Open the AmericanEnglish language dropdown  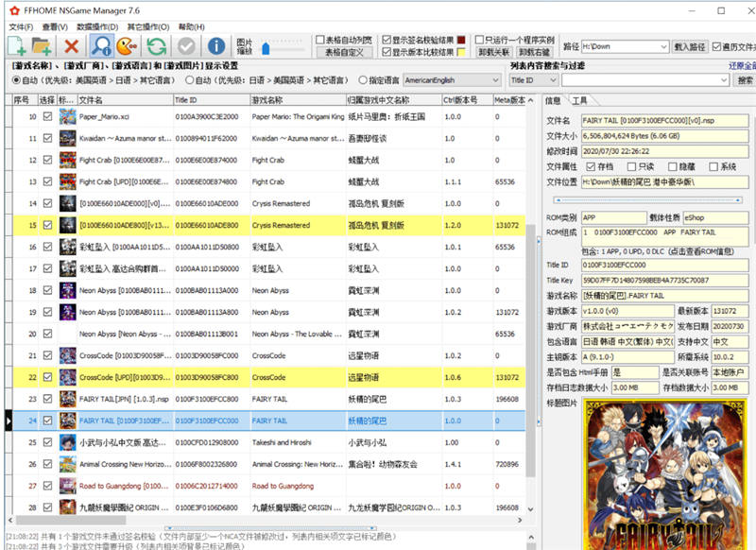click(495, 80)
